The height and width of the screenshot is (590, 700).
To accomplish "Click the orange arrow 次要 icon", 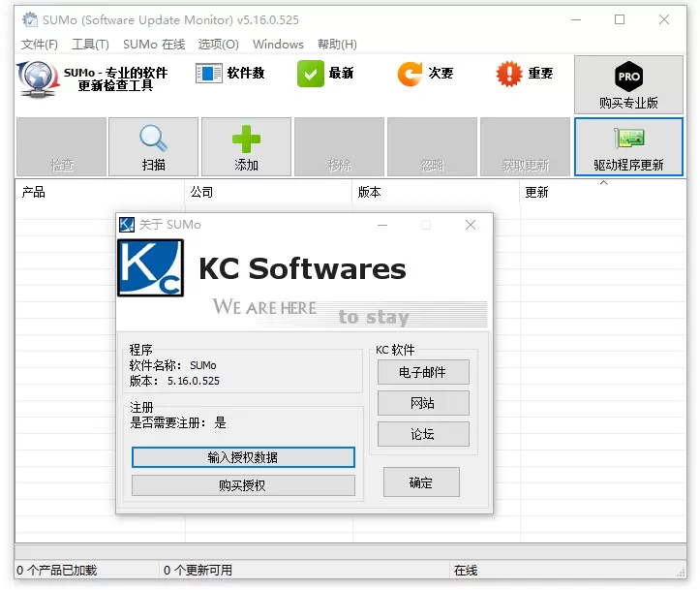I will pyautogui.click(x=410, y=74).
